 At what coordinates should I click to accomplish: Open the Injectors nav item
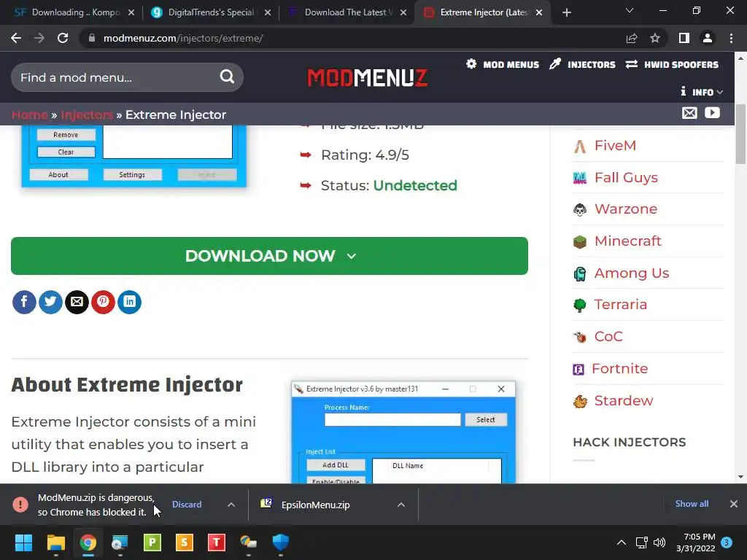(582, 64)
